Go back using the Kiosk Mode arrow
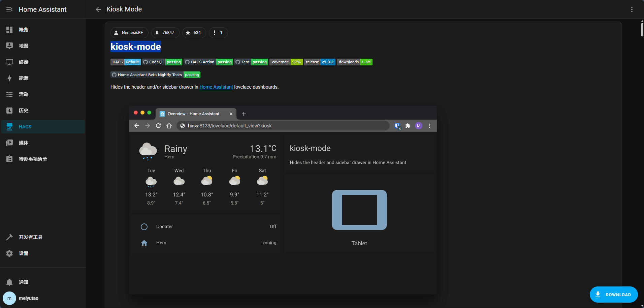 [98, 9]
